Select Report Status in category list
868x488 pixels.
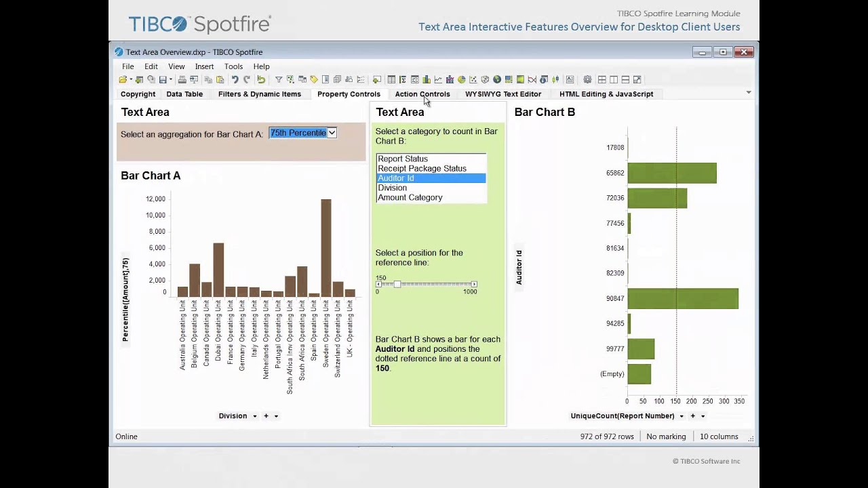pos(431,159)
